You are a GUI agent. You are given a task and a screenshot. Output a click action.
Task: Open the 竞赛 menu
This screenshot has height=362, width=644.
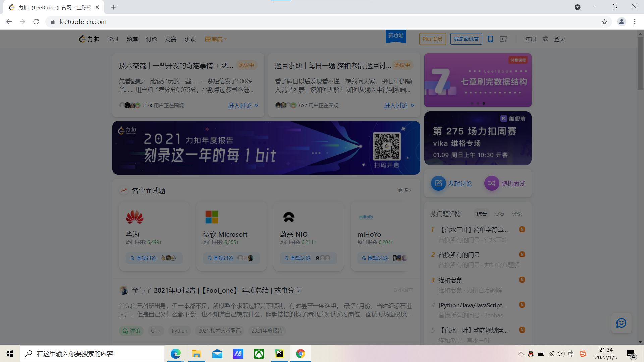(x=171, y=39)
